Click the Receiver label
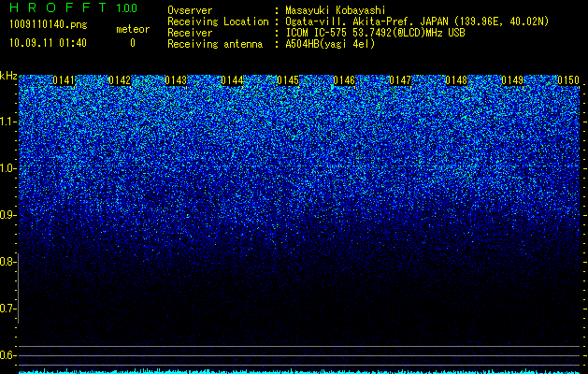Image resolution: width=588 pixels, height=374 pixels. click(190, 33)
